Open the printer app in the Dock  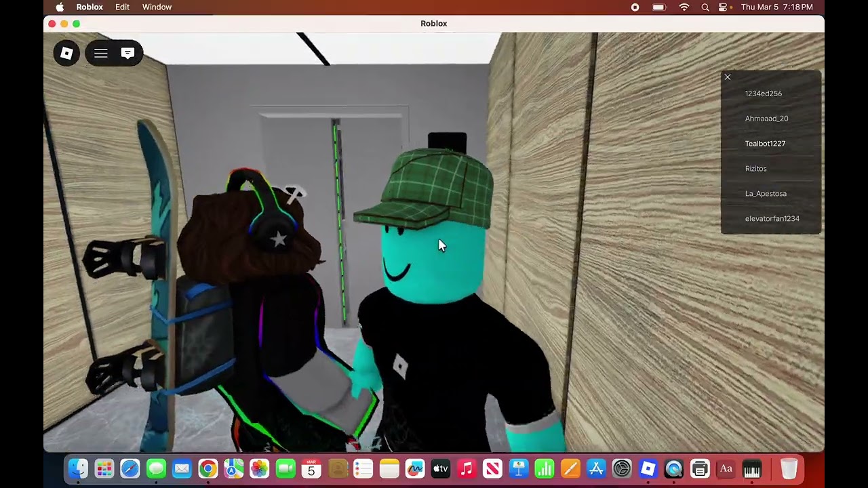[700, 468]
